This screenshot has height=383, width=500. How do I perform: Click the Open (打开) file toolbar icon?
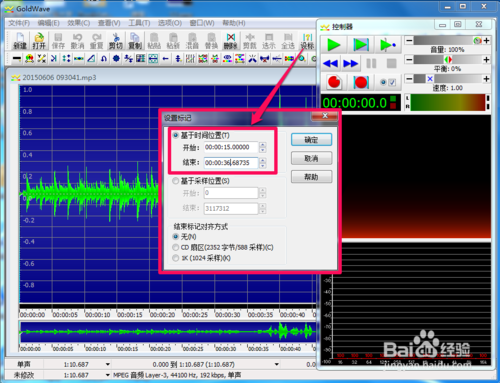coord(39,41)
